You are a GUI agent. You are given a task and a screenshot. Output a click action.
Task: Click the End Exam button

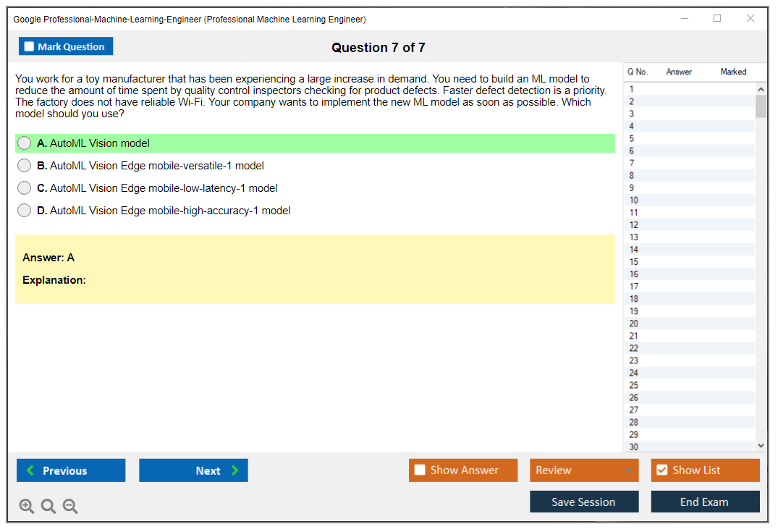(x=705, y=502)
